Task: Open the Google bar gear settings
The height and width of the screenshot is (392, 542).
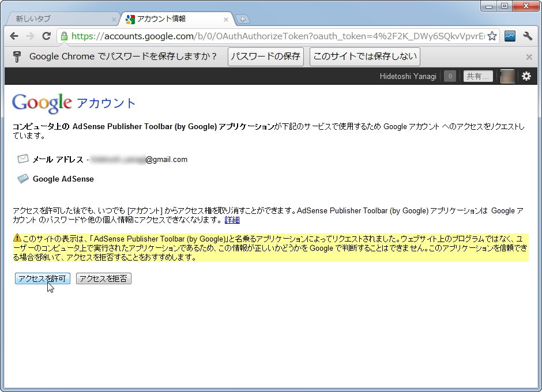Action: click(526, 76)
